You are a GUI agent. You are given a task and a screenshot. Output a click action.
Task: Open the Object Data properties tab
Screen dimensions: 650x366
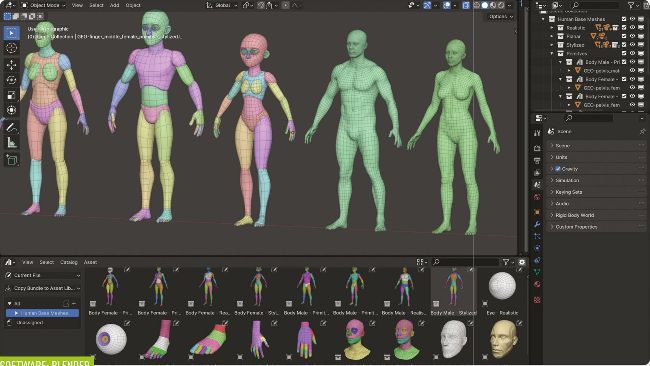point(537,272)
